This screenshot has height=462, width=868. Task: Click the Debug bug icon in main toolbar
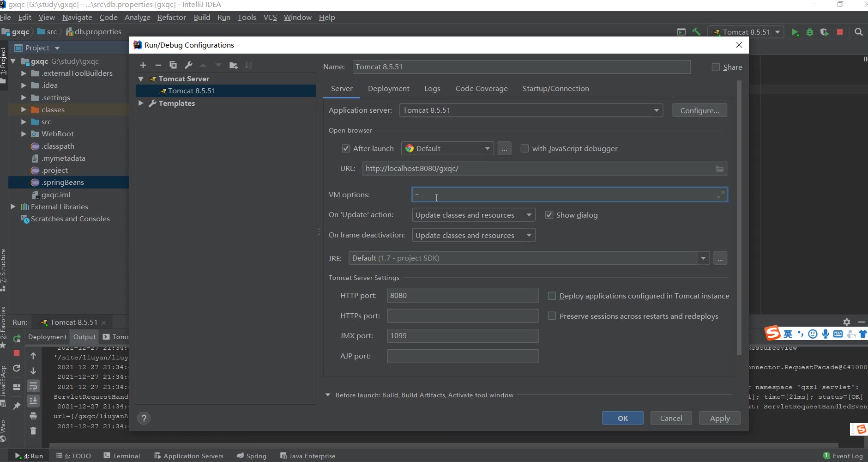[810, 32]
